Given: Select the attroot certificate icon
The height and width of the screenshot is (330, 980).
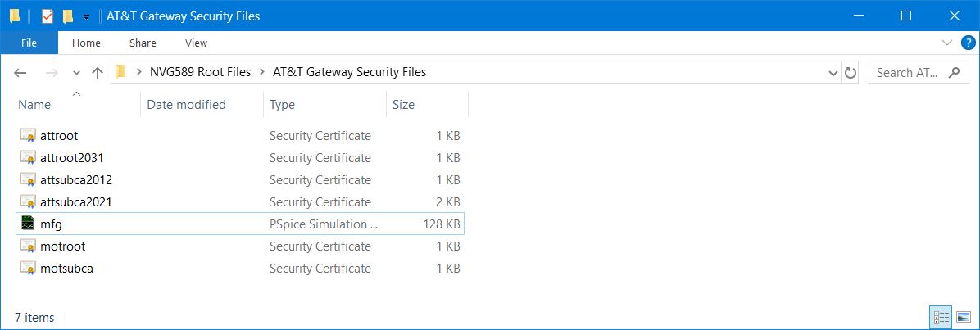Looking at the screenshot, I should point(28,136).
